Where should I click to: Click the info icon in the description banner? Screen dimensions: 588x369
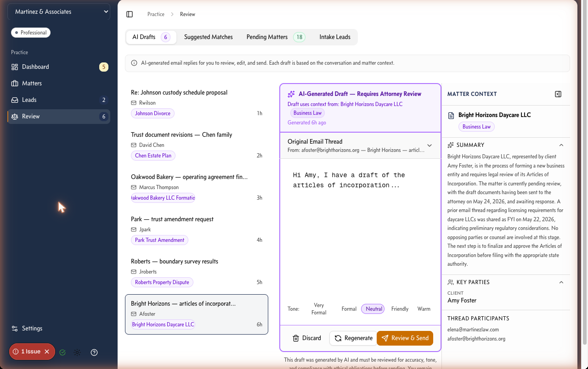tap(134, 63)
